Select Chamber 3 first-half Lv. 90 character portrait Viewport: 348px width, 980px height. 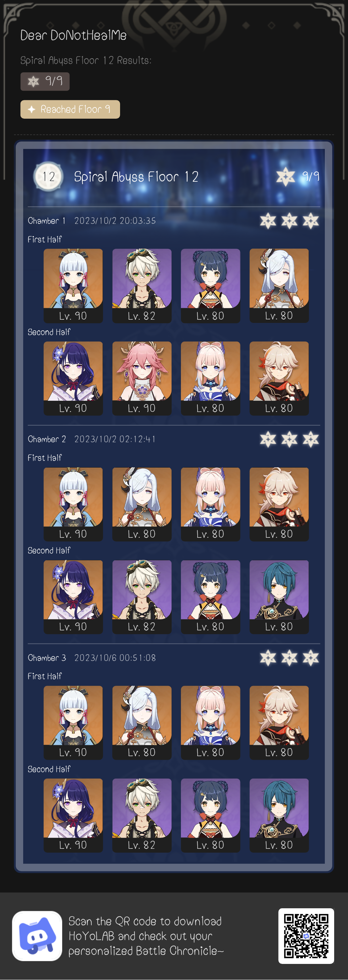(73, 722)
